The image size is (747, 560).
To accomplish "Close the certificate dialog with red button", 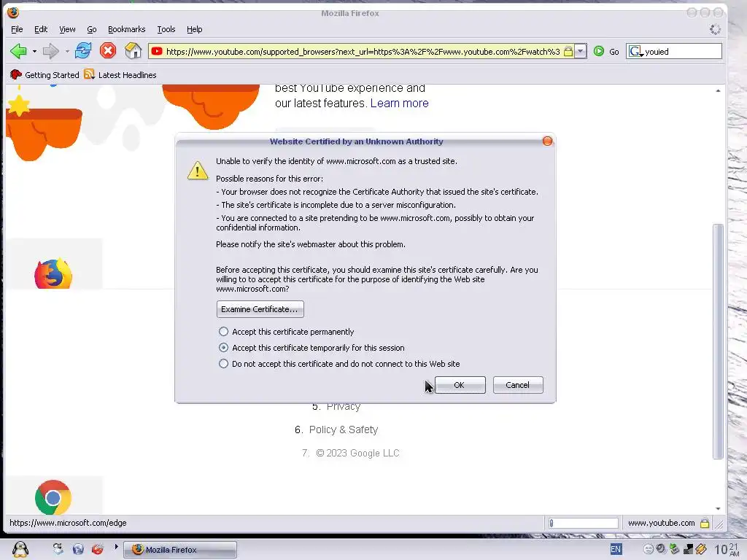I will click(547, 141).
